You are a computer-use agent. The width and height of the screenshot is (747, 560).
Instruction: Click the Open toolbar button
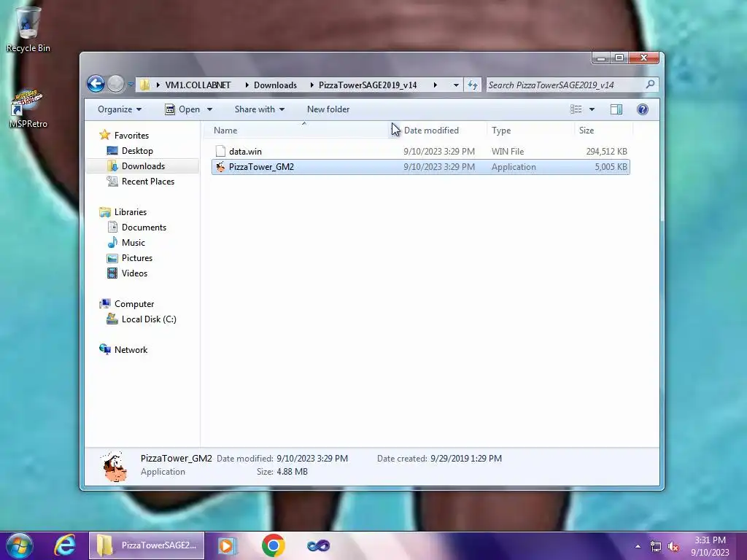coord(183,109)
